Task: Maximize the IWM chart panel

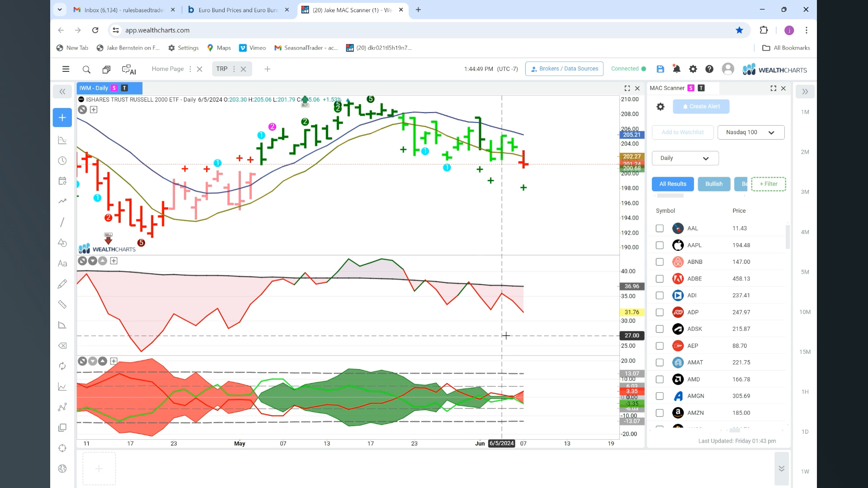Action: click(627, 88)
